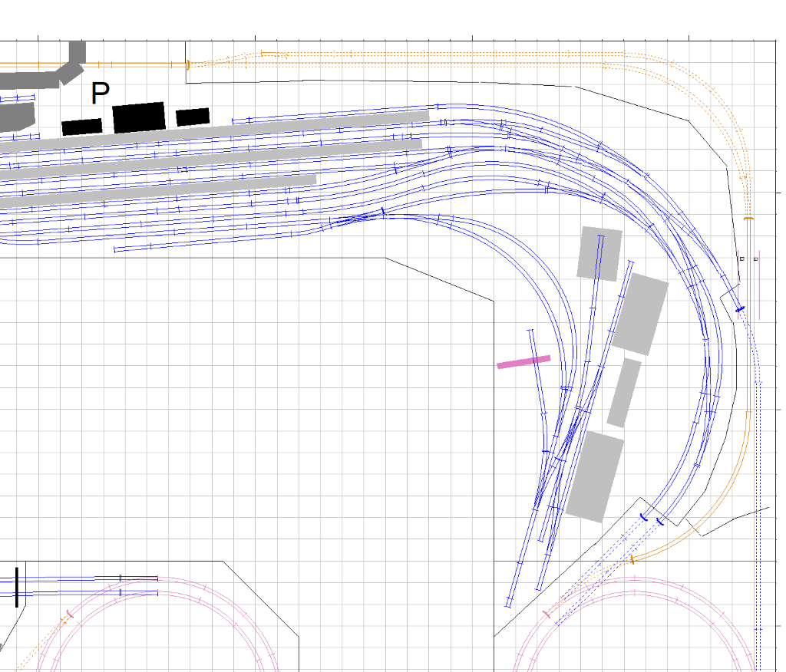Screen dimensions: 786x672
Task: Select the shortest gray platform strip
Action: (x=154, y=189)
